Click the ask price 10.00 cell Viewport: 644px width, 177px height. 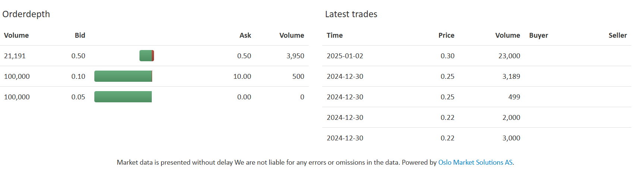pyautogui.click(x=242, y=77)
